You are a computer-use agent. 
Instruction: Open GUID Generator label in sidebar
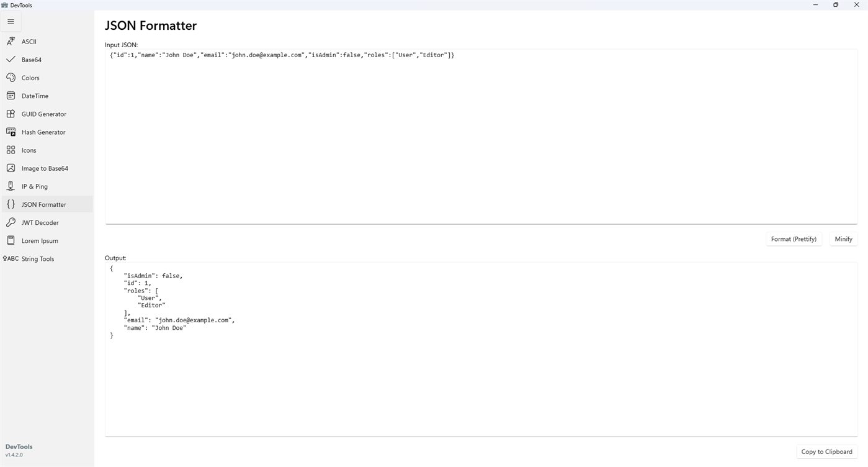(44, 114)
